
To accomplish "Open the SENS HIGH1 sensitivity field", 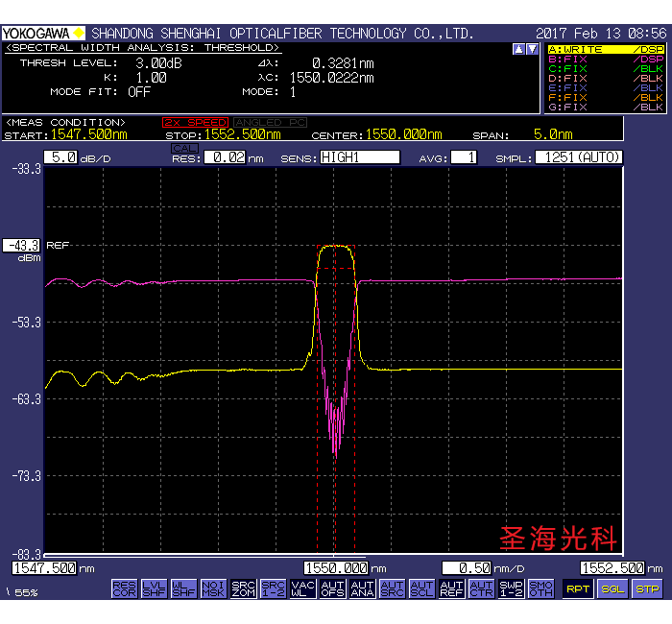I will (x=360, y=156).
